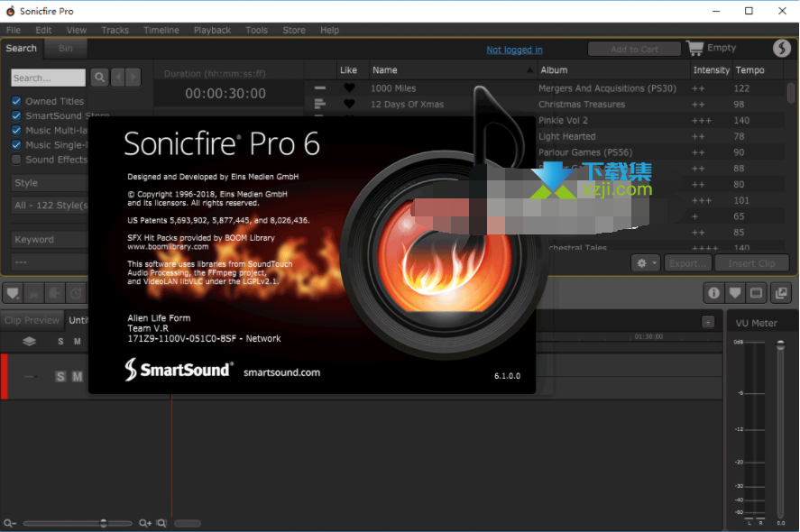Toggle Solo on the timeline track
The image size is (800, 532).
[60, 376]
